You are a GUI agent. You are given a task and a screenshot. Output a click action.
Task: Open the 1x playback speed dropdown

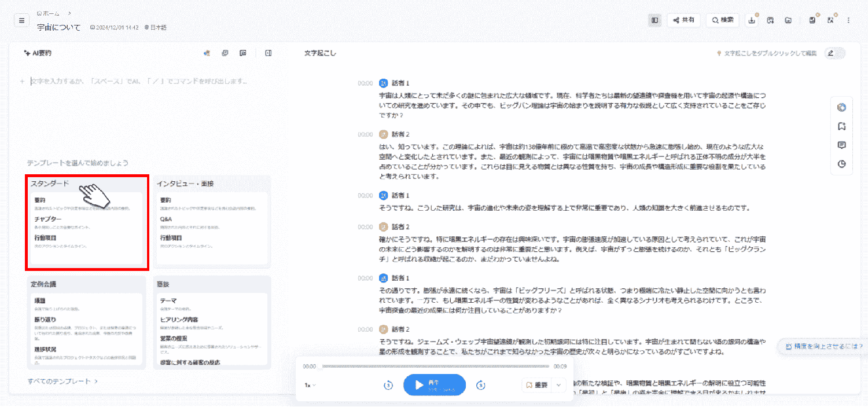[310, 385]
